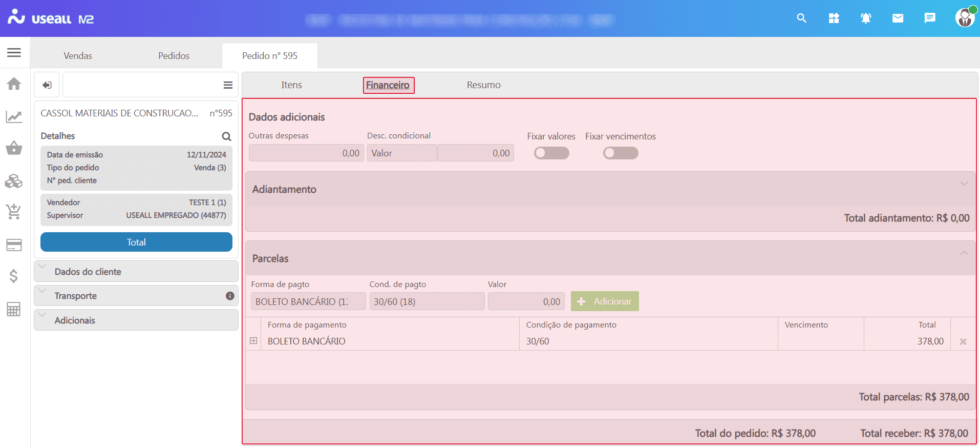Click the blue Total button

click(136, 242)
